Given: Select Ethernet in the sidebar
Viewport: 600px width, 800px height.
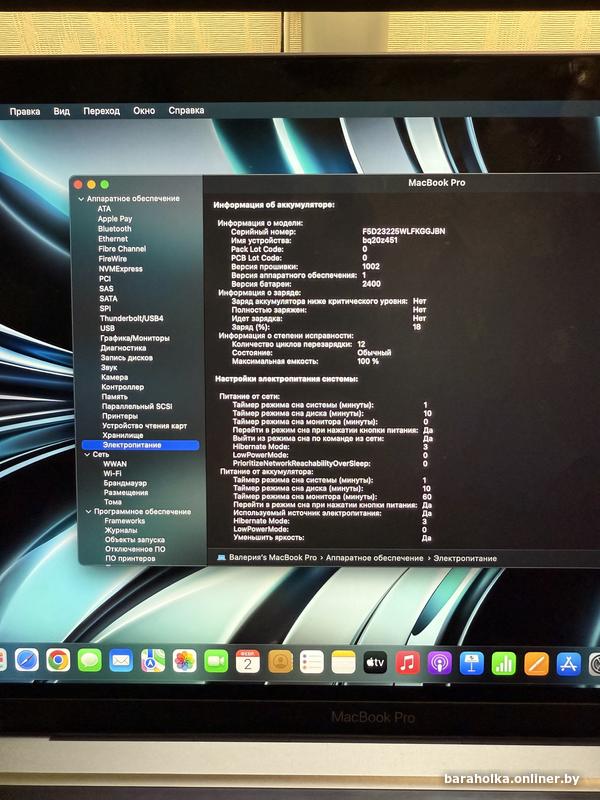Looking at the screenshot, I should pos(113,239).
